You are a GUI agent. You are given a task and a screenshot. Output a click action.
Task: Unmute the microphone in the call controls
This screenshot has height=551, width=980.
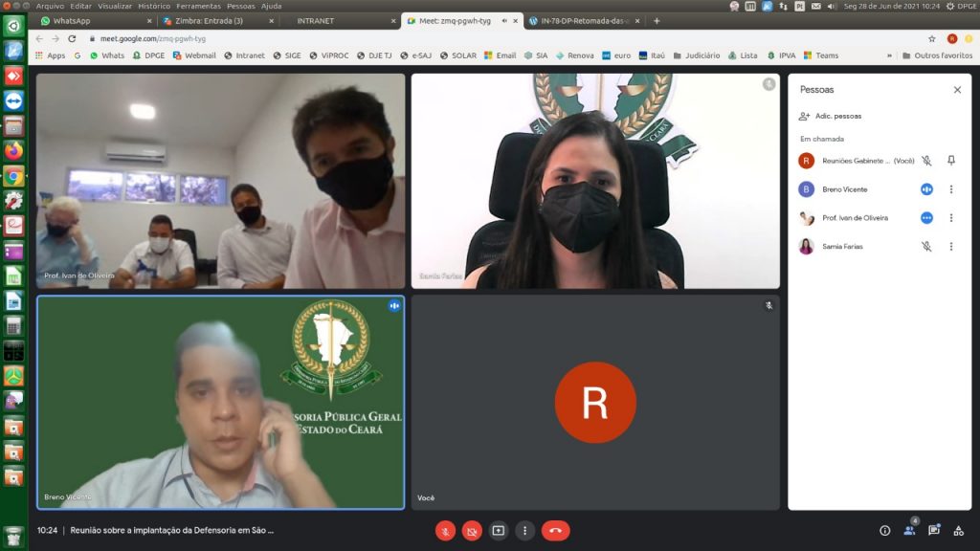(445, 530)
